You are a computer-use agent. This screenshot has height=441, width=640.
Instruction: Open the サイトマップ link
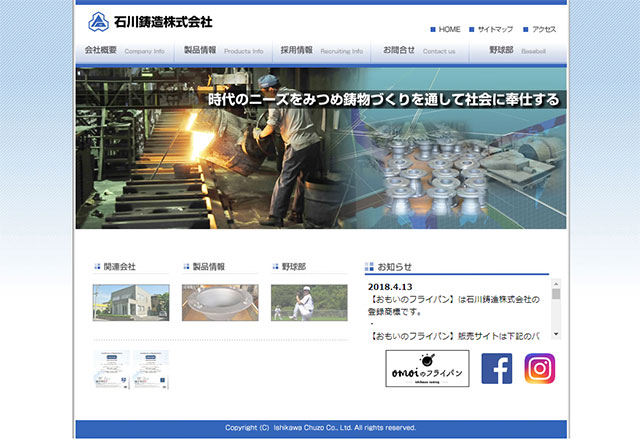pos(491,29)
